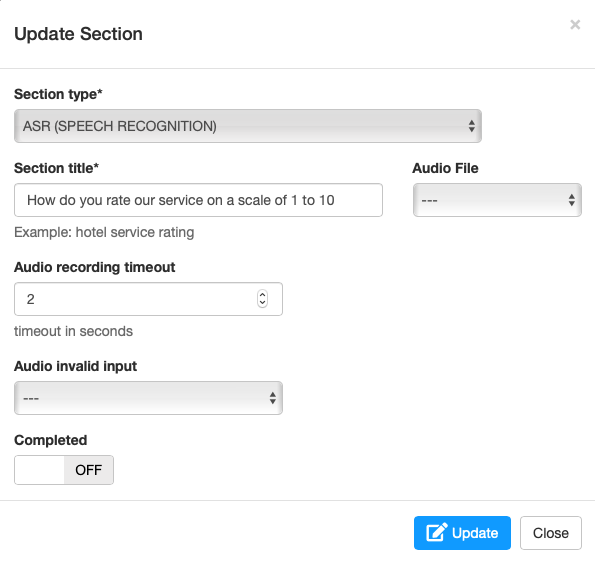Click the Update Section dialog heading
Image resolution: width=595 pixels, height=563 pixels.
pyautogui.click(x=79, y=34)
